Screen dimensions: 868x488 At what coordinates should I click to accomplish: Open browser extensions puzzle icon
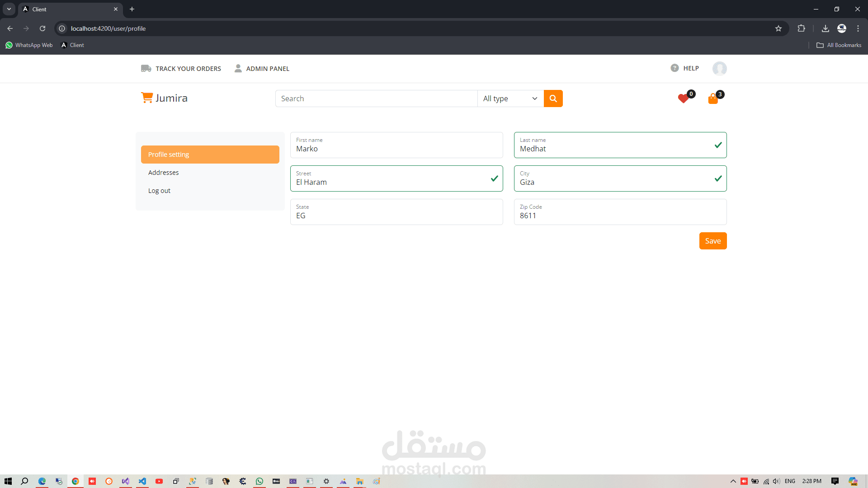(x=801, y=28)
